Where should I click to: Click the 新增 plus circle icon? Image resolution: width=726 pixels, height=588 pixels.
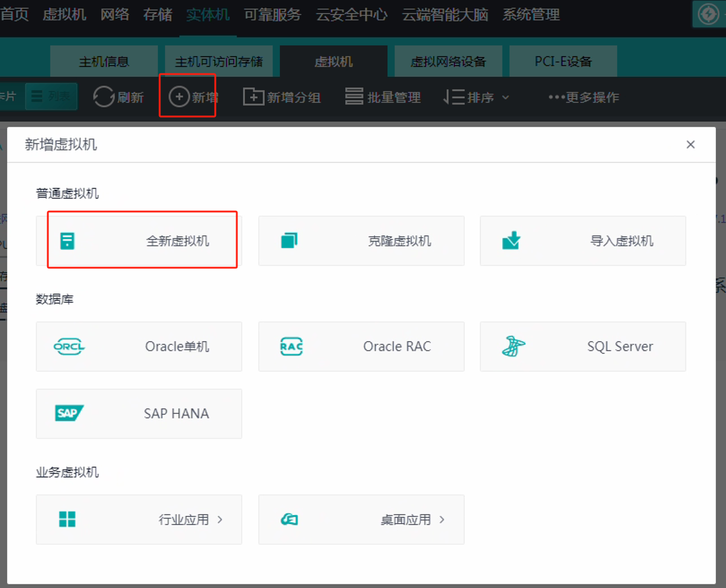tap(179, 96)
